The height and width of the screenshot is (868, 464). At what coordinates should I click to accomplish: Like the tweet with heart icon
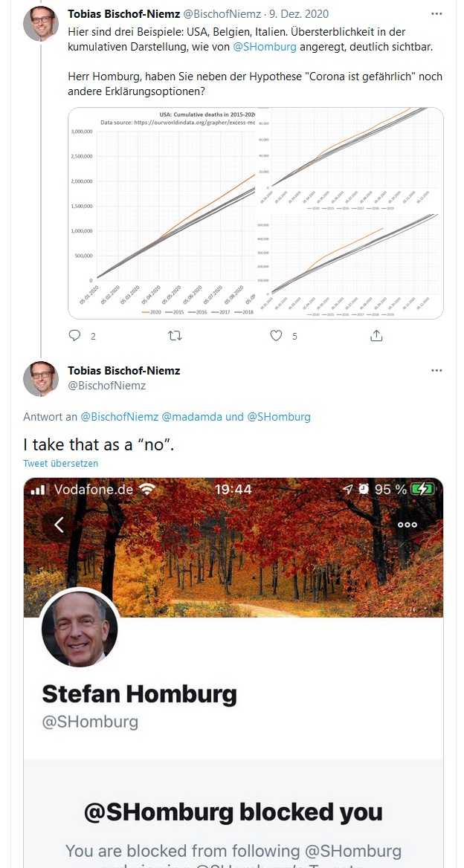pyautogui.click(x=276, y=335)
